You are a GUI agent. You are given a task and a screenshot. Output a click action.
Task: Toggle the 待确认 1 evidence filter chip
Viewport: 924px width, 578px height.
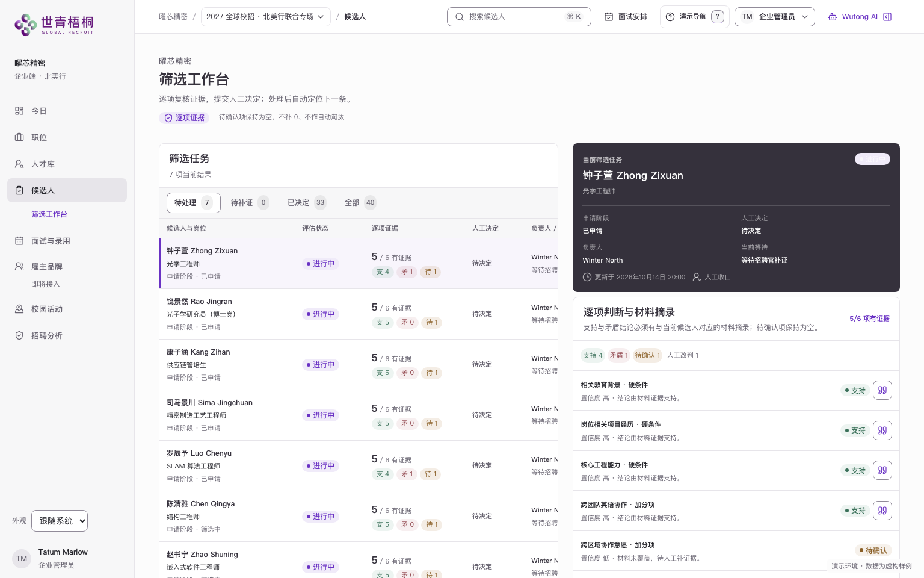click(x=647, y=355)
